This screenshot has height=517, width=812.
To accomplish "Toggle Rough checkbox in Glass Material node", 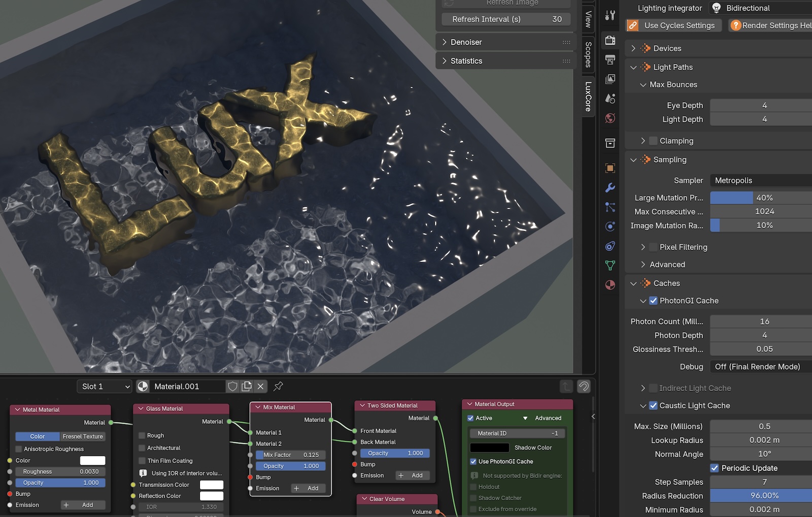I will [142, 436].
